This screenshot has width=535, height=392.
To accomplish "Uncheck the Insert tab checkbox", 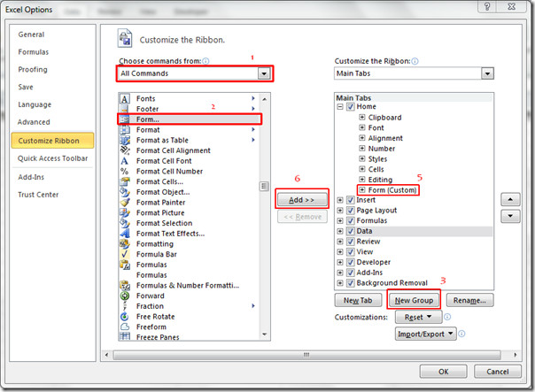I will pos(351,200).
